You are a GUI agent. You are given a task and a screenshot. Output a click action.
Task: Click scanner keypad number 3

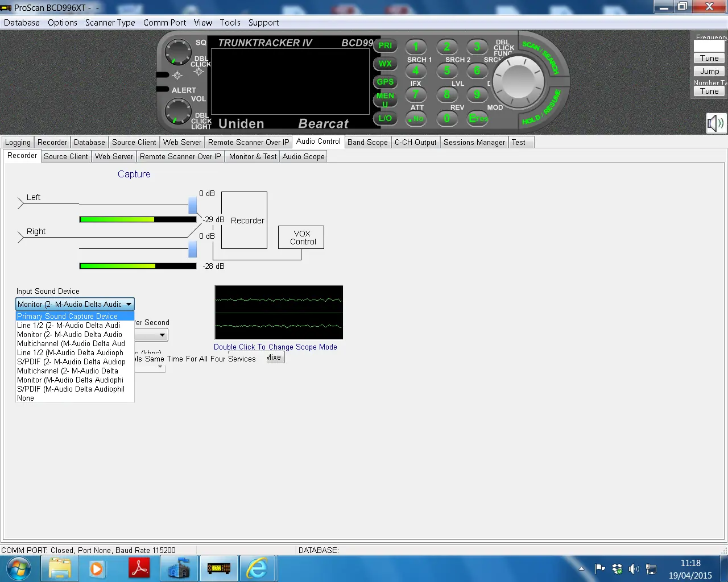pyautogui.click(x=477, y=47)
